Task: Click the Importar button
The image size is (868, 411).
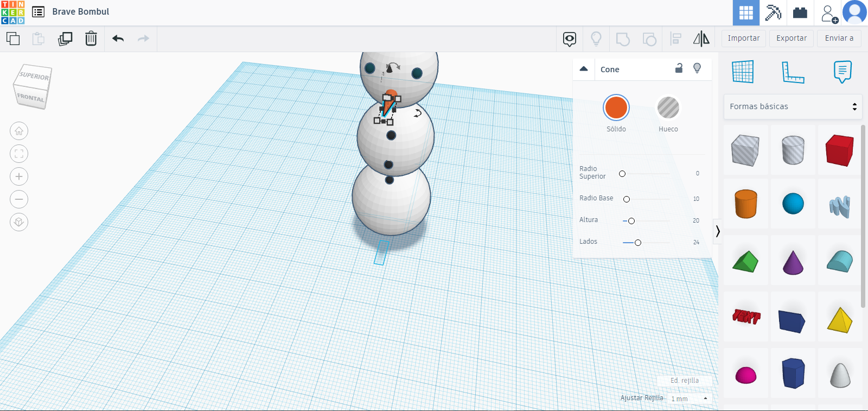Action: coord(744,39)
